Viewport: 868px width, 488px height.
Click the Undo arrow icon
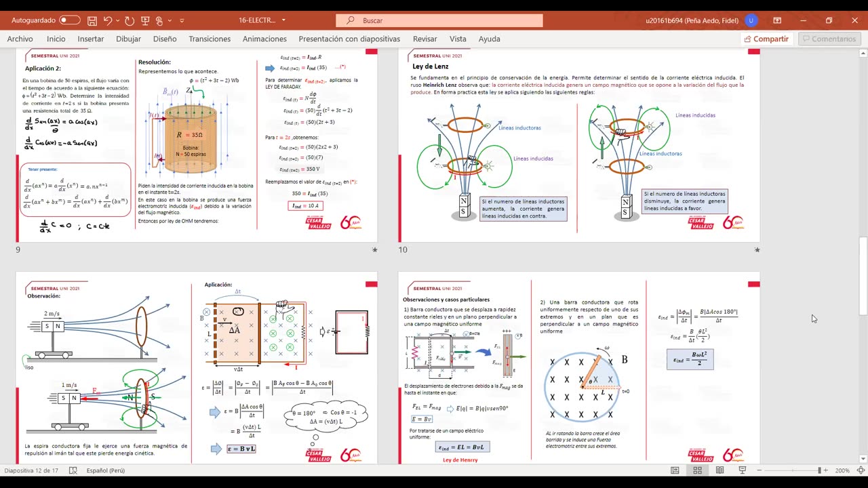pyautogui.click(x=108, y=21)
